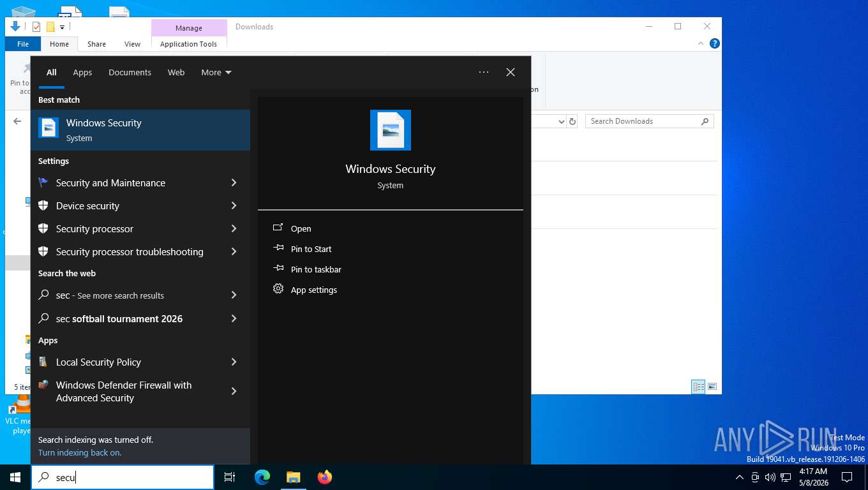Open the More filter dropdown
This screenshot has height=490, width=868.
pos(216,72)
